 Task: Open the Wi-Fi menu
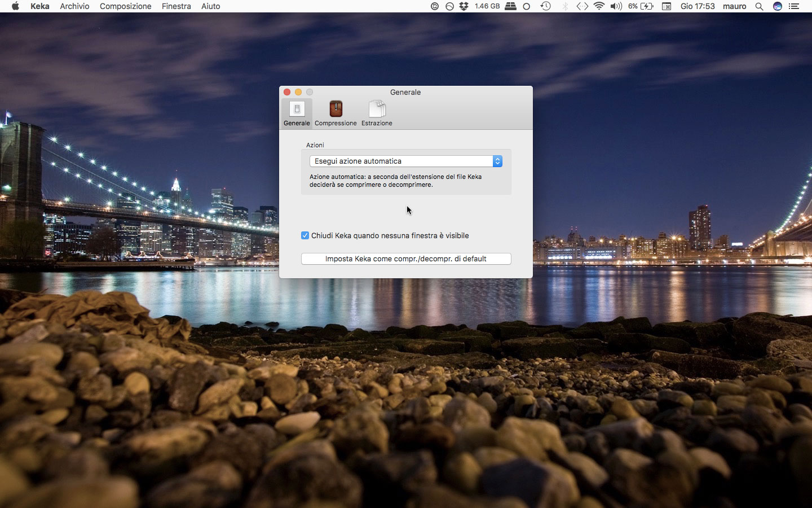pos(599,6)
